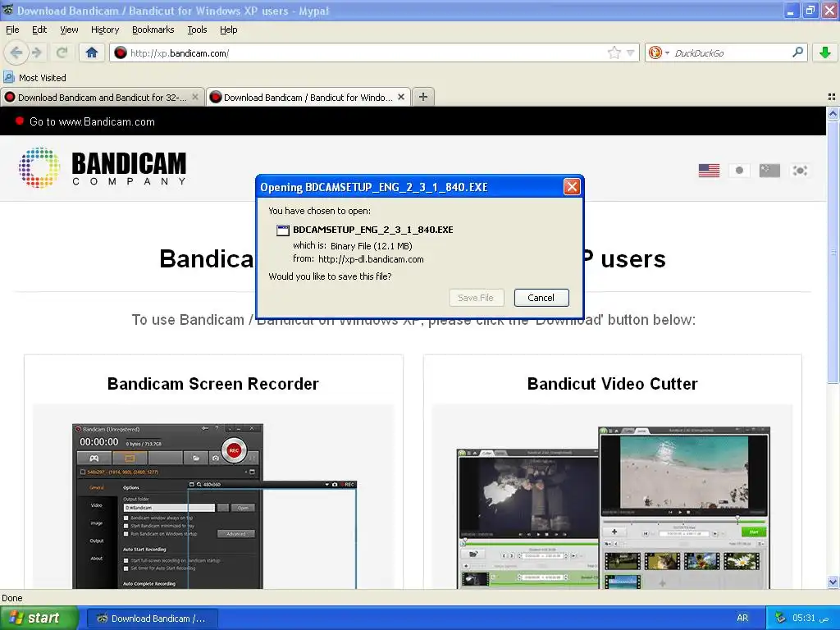The height and width of the screenshot is (630, 840).
Task: Open the URL history dropdown arrow
Action: coord(631,52)
